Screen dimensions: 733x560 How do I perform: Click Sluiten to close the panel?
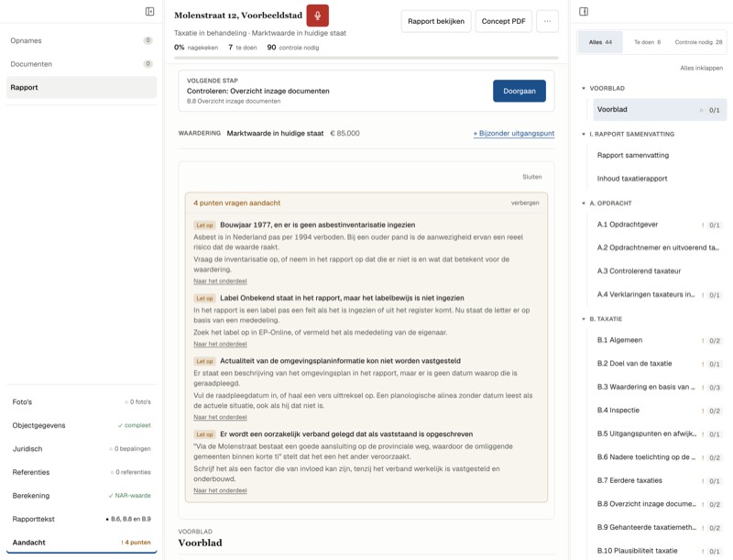tap(532, 177)
